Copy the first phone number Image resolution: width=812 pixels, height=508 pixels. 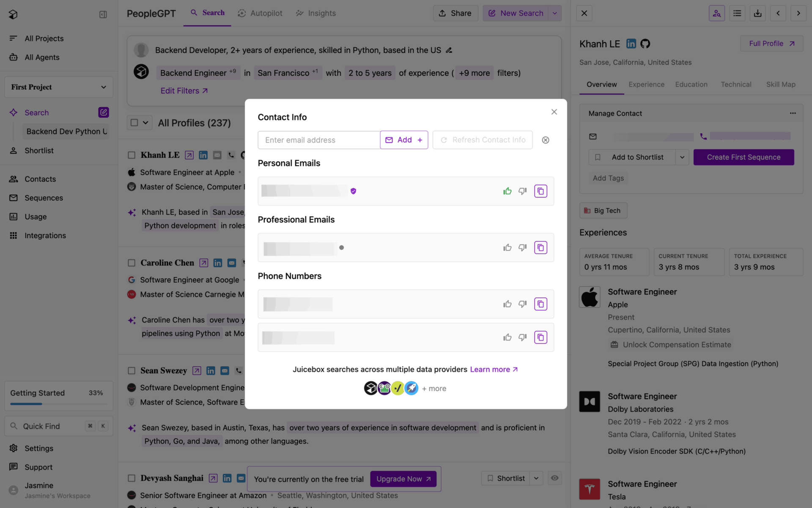click(x=540, y=304)
